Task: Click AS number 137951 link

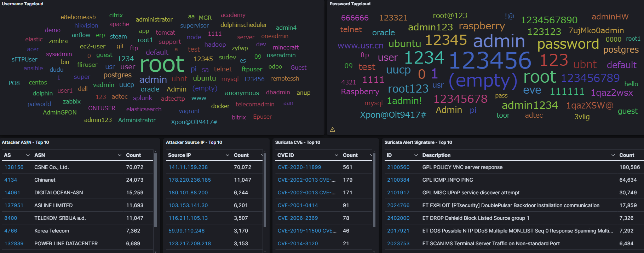Action: coord(14,205)
